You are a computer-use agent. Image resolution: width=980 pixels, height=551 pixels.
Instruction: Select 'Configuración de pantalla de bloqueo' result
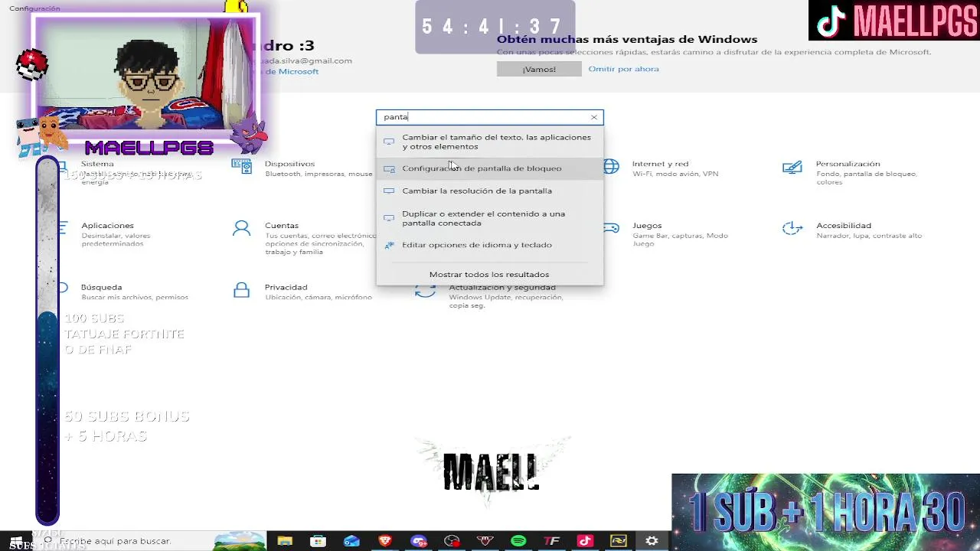click(490, 168)
